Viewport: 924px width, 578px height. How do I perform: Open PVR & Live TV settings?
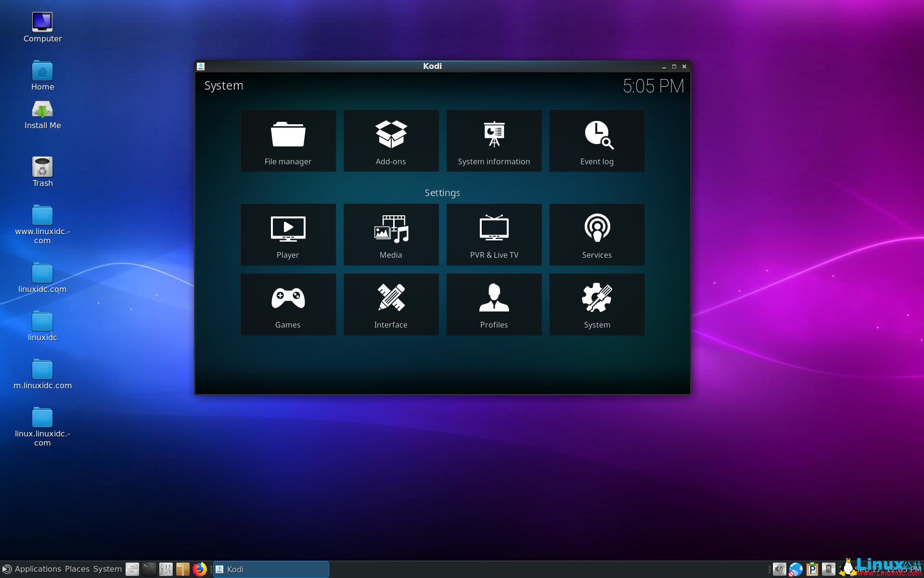tap(494, 235)
